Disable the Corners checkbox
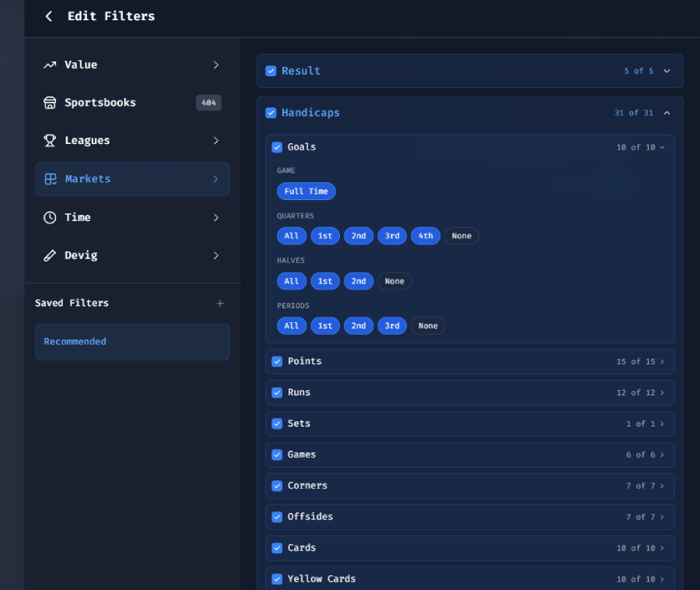 (x=277, y=486)
